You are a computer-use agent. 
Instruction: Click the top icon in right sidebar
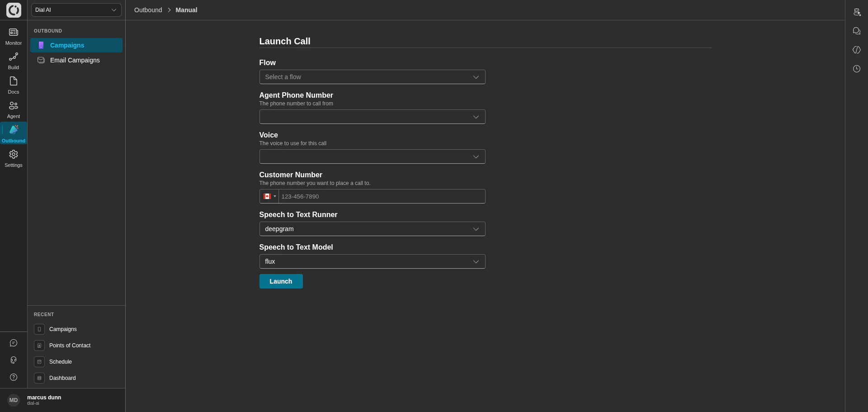click(857, 12)
